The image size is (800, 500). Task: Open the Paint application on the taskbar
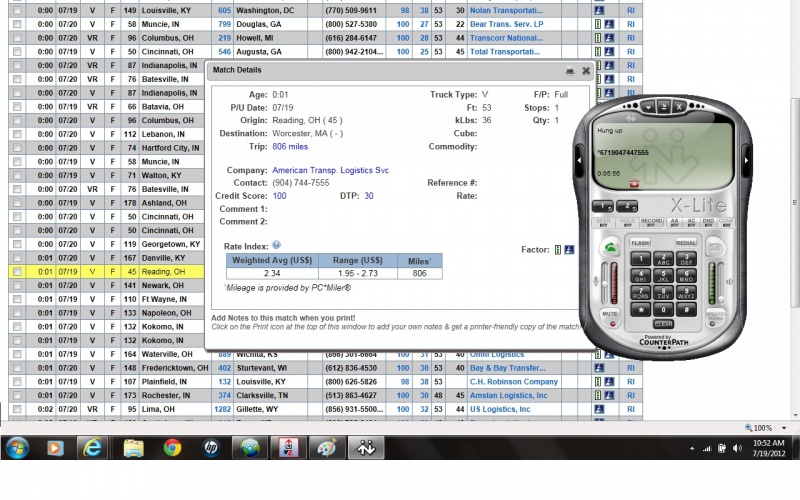coord(327,448)
